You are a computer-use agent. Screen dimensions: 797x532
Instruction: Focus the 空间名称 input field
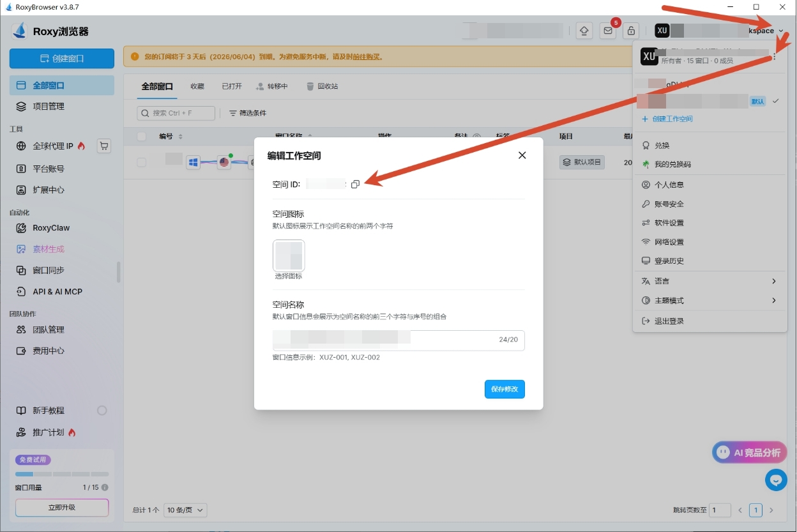[398, 340]
